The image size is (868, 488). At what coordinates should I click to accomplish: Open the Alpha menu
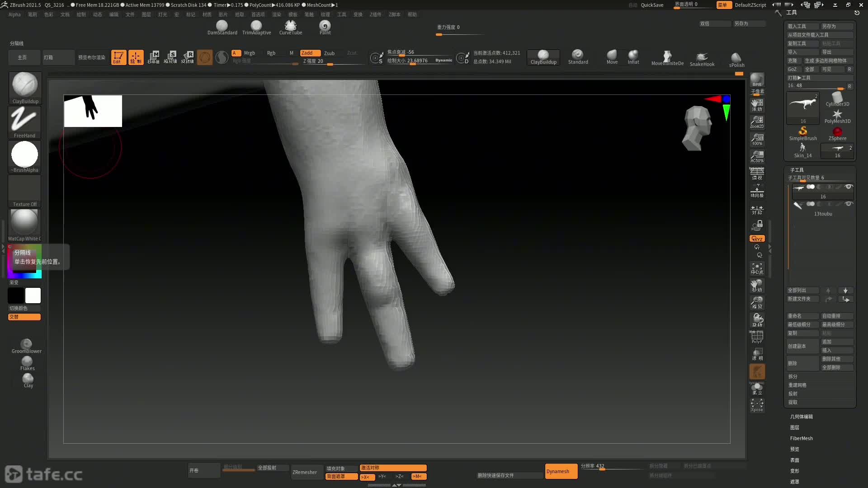14,14
